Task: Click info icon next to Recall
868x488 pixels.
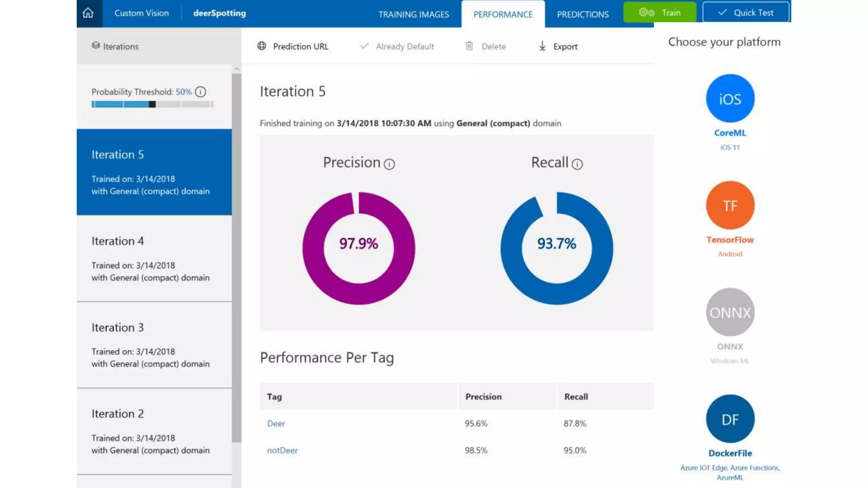Action: [x=577, y=164]
